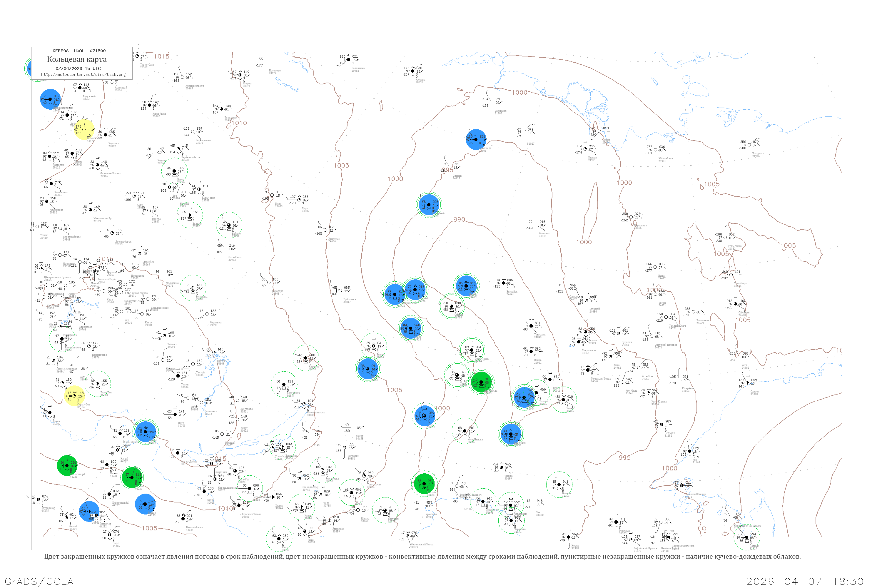Click the green Tosontsengel station circle

[67, 465]
